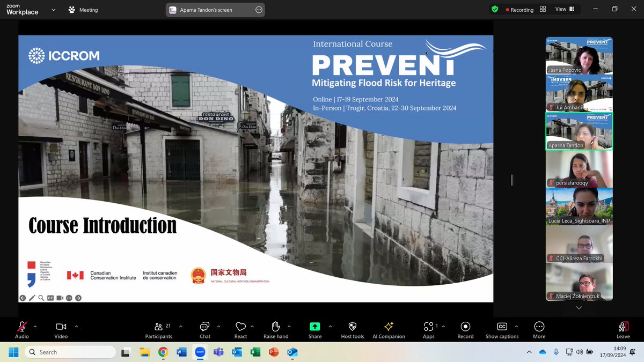Open Microsoft Word from taskbar
This screenshot has height=362, width=644.
181,352
